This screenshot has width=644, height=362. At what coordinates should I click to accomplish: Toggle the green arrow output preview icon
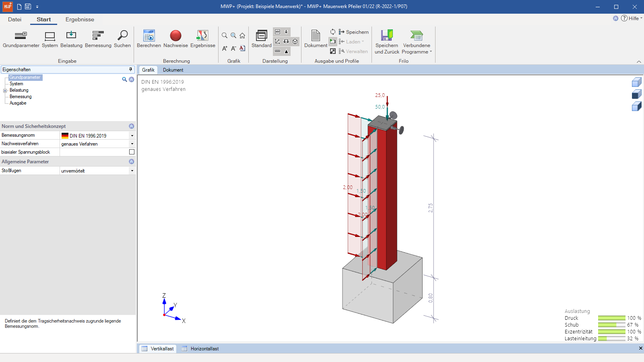(333, 41)
